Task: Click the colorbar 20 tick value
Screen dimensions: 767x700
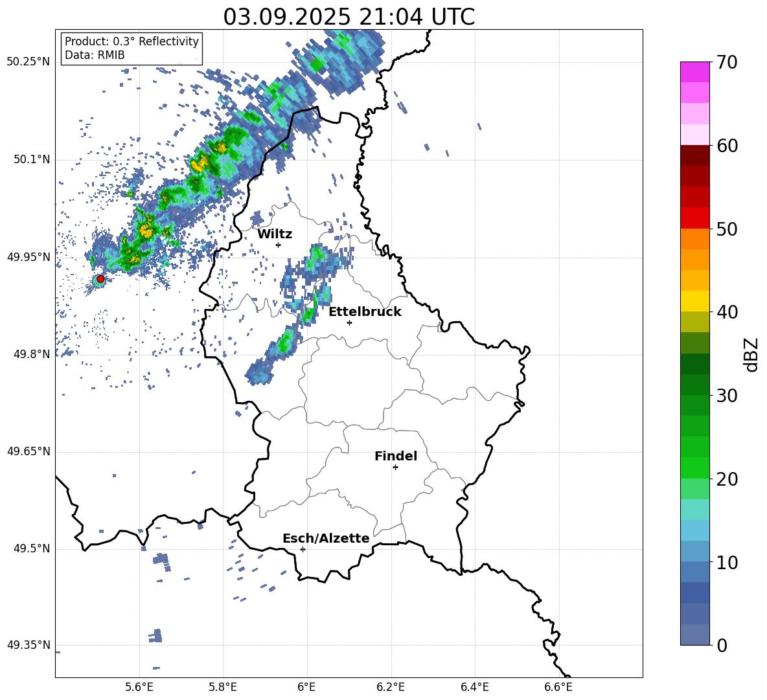Action: click(x=727, y=479)
